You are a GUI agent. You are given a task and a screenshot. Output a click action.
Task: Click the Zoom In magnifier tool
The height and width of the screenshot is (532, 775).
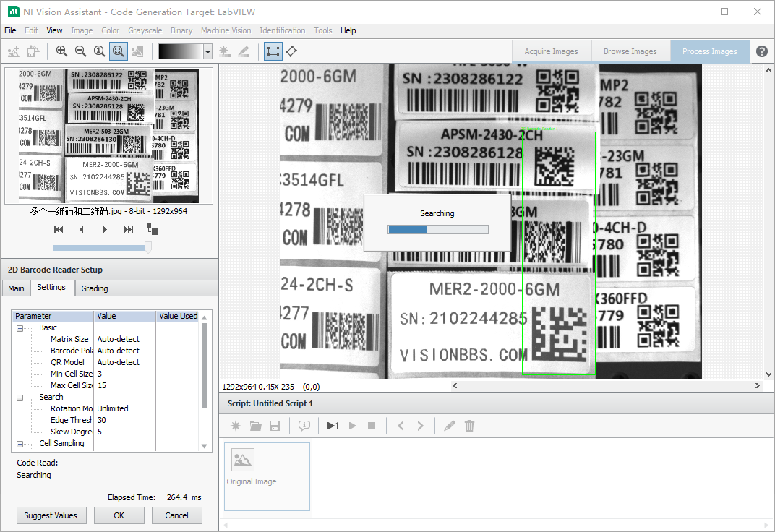[61, 51]
